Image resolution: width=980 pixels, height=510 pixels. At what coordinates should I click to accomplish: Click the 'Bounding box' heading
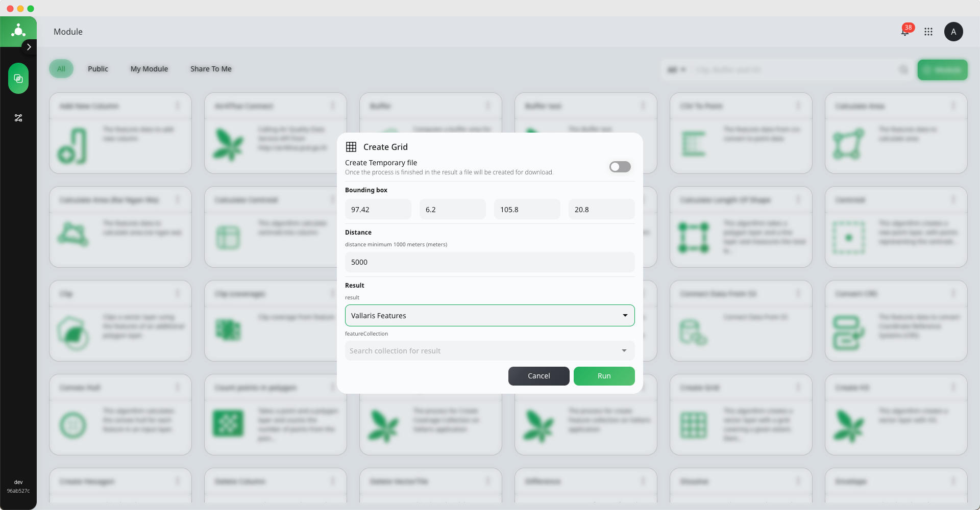(366, 190)
